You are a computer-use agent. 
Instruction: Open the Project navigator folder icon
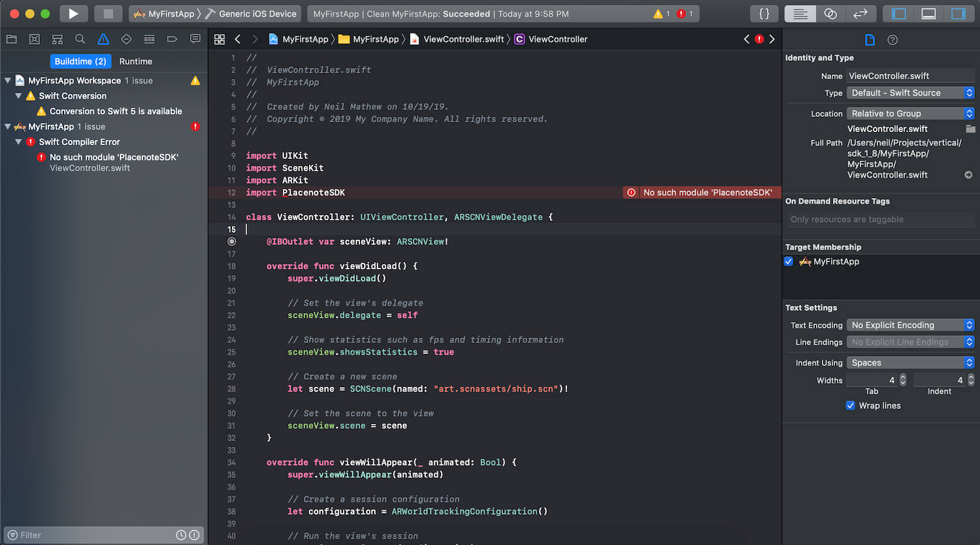tap(11, 39)
